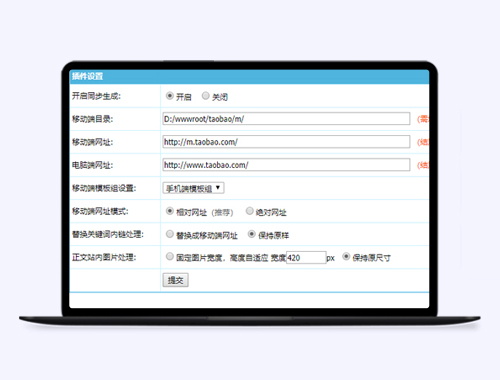Screen dimensions: 500x380
Task: Click the 插件设置 header title
Action: click(x=87, y=76)
